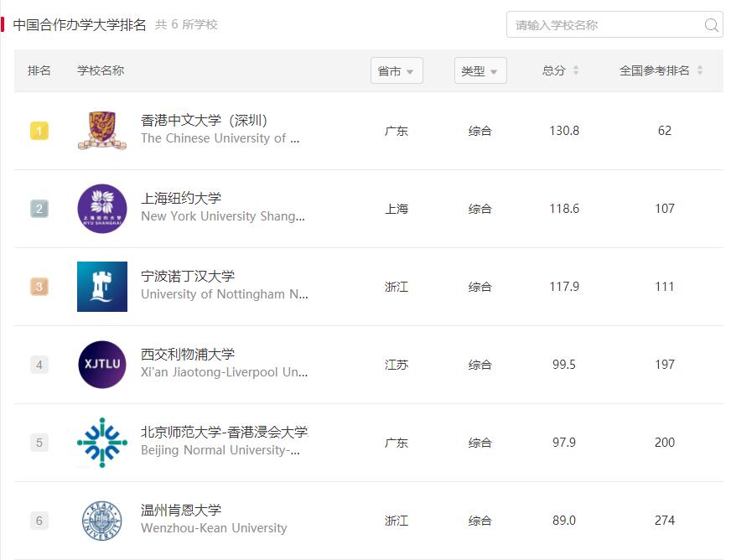
Task: Click 广东 province in CUHK Shenzhen row
Action: 397,131
